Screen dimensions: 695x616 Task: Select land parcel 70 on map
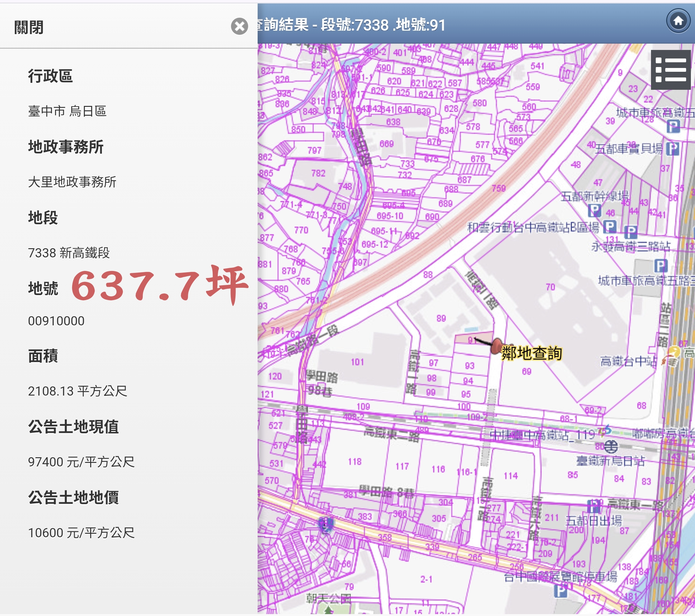550,287
